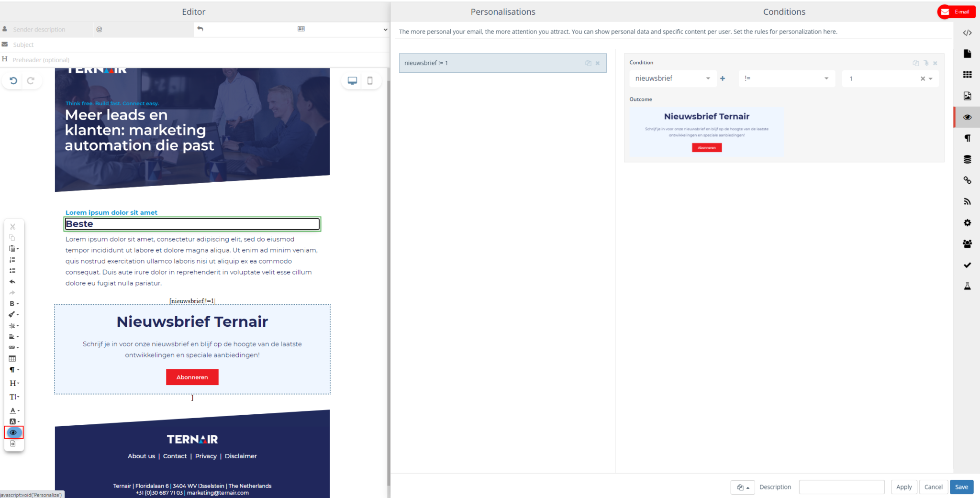
Task: Open the bold formatting dropdown
Action: (14, 304)
